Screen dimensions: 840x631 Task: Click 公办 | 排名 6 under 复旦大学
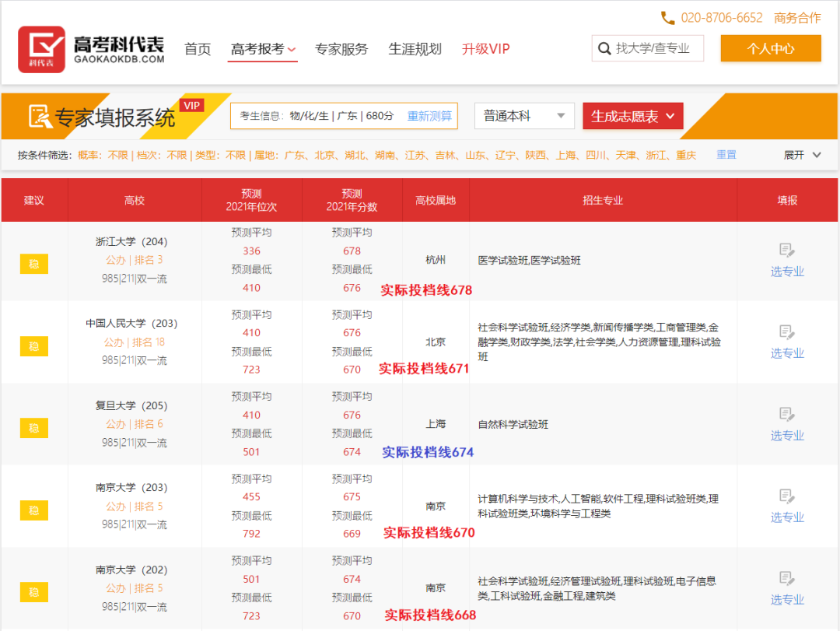[x=134, y=424]
